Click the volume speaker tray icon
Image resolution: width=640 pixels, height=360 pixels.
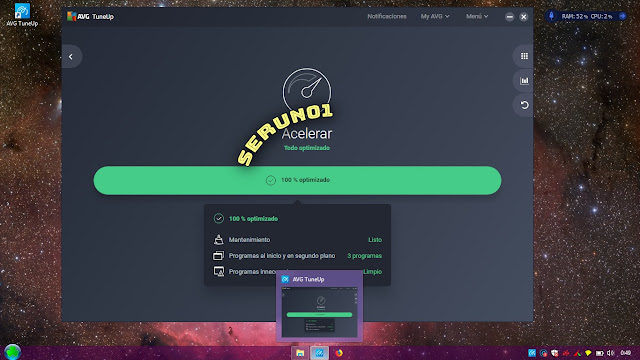(611, 353)
